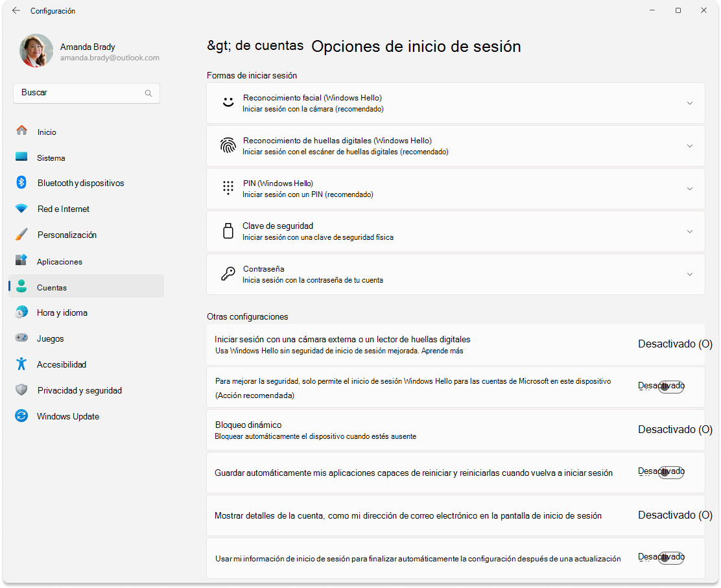Viewport: 721px width, 588px height.
Task: Click the Bloqueo dinámico label
Action: 248,425
